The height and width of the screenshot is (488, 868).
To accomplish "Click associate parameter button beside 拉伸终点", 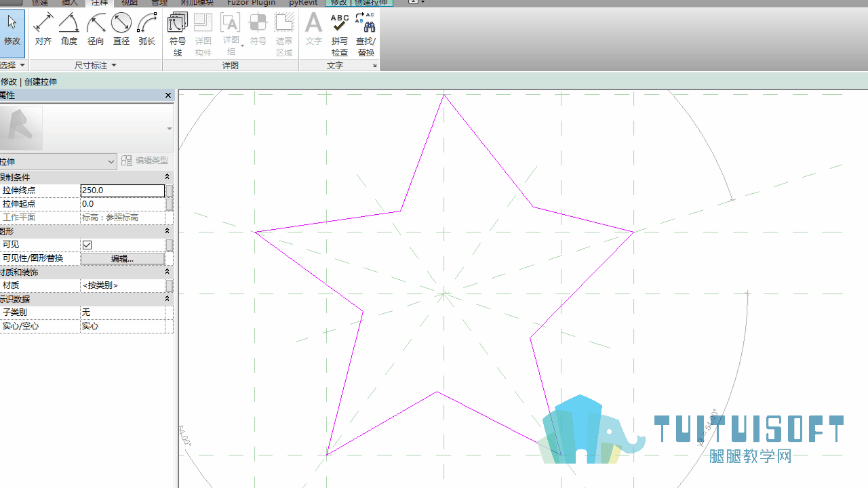I will click(x=170, y=190).
